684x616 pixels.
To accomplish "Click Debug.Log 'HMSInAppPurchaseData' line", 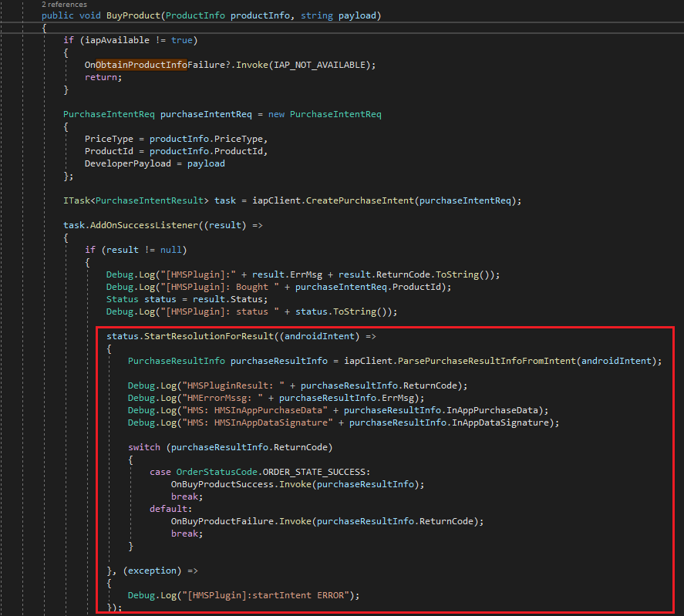I will click(338, 410).
